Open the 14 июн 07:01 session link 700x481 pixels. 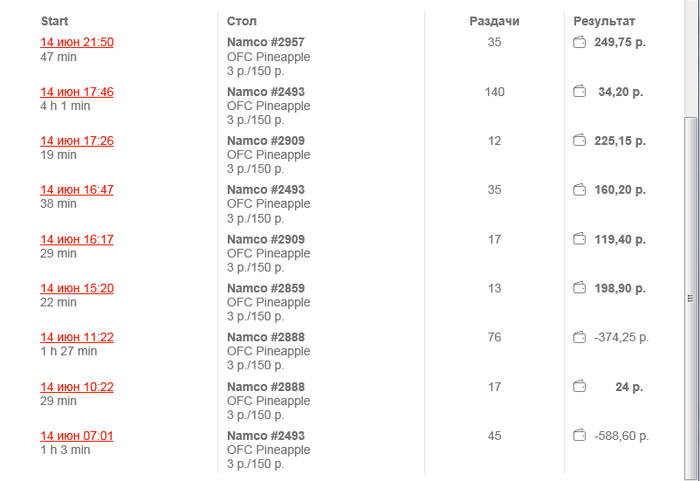tap(77, 436)
